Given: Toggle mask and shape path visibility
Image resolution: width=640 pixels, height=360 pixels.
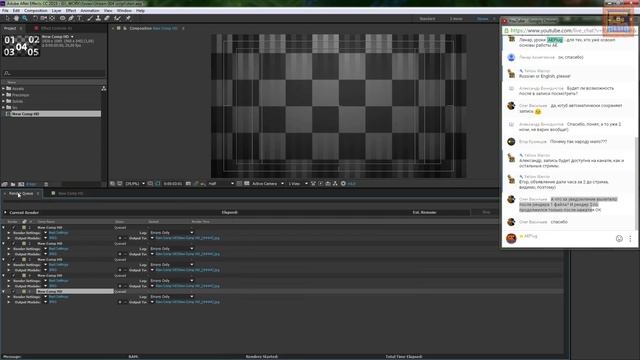Looking at the screenshot, I should pyautogui.click(x=158, y=184).
